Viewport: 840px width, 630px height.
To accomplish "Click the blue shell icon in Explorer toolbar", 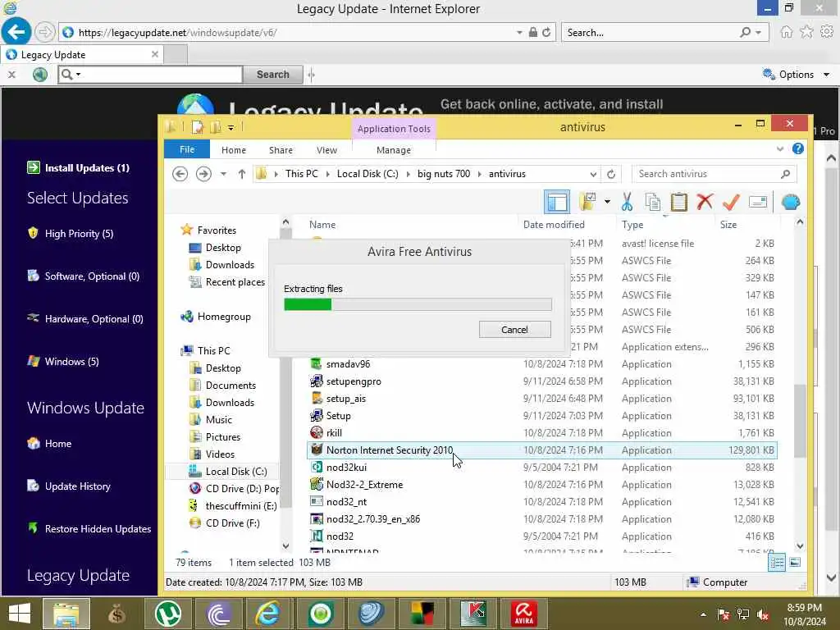I will point(791,202).
